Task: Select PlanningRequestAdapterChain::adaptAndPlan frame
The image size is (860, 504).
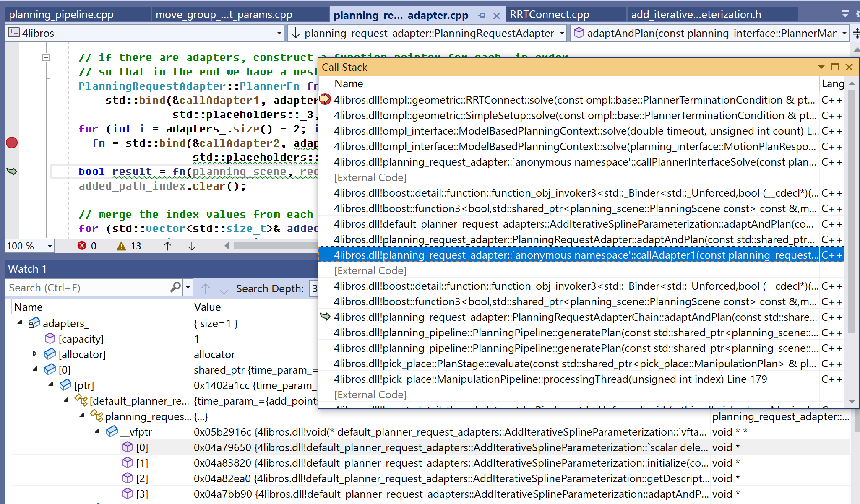Action: (581, 317)
